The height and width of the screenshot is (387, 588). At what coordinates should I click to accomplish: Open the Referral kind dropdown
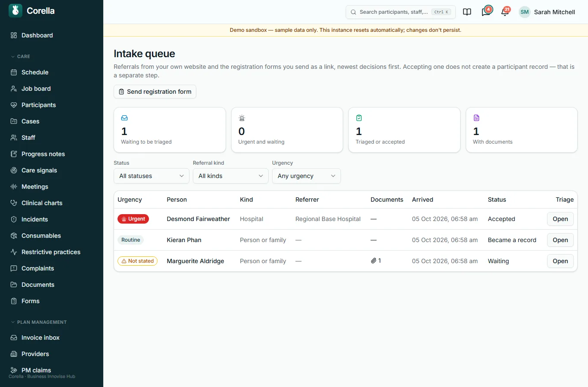tap(231, 176)
